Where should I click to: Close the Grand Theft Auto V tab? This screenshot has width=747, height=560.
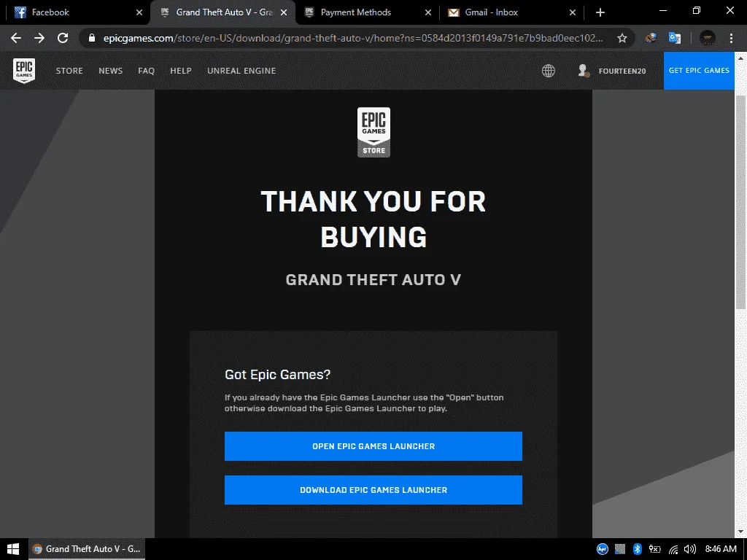[x=284, y=12]
